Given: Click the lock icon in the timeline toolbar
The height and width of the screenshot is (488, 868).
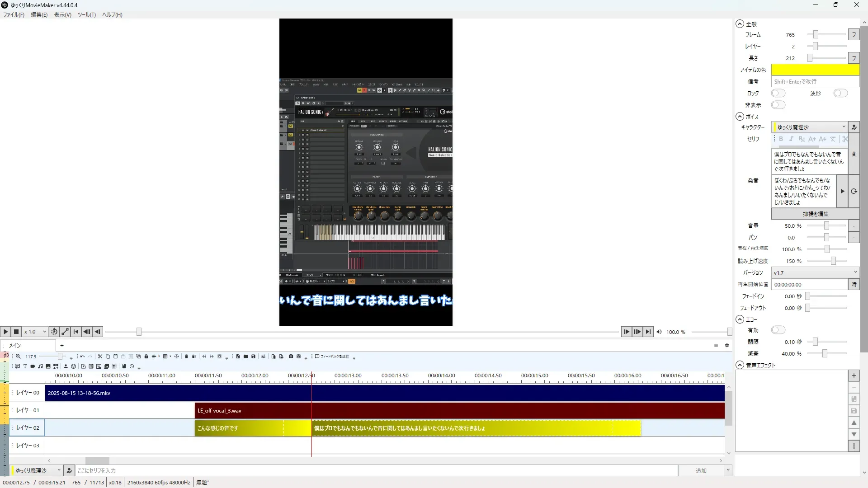Looking at the screenshot, I should point(146,357).
